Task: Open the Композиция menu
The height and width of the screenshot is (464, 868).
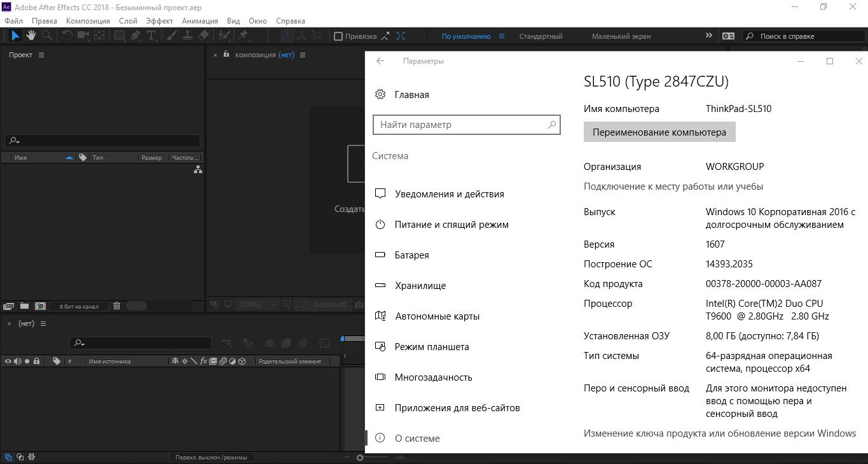Action: (x=88, y=20)
